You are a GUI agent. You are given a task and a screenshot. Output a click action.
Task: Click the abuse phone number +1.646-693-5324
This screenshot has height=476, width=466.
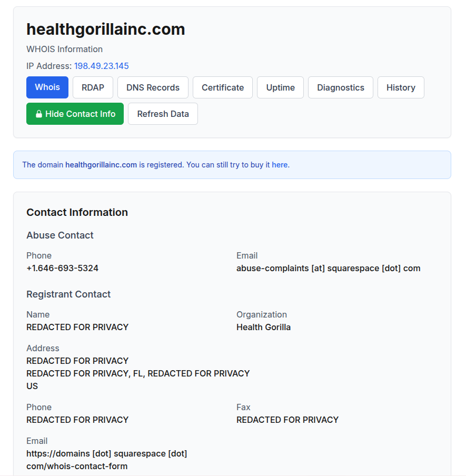[63, 269]
